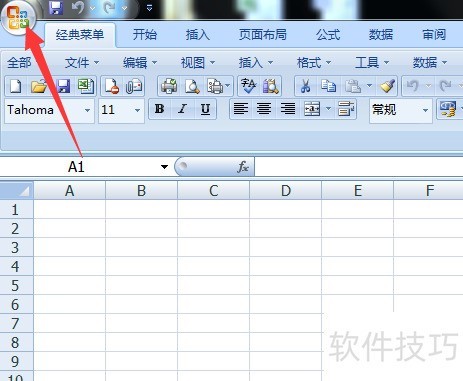Click the Open folder icon
This screenshot has height=381, width=463.
pos(39,86)
